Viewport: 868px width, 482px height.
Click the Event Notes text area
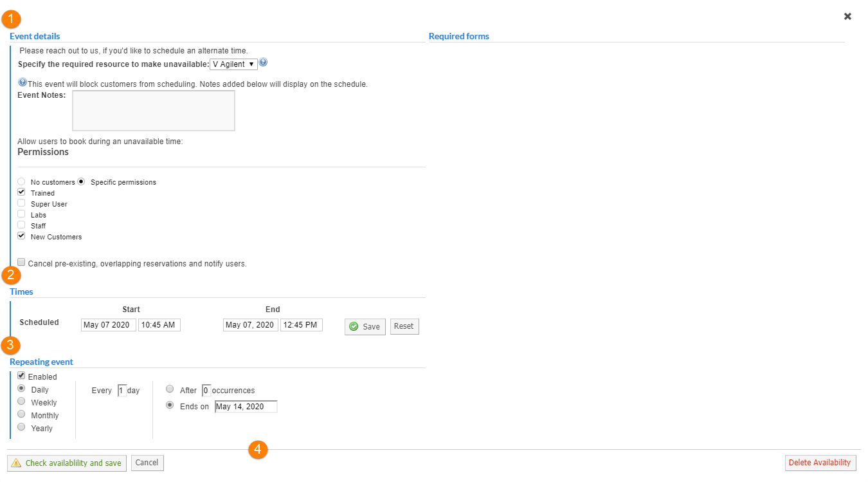154,111
